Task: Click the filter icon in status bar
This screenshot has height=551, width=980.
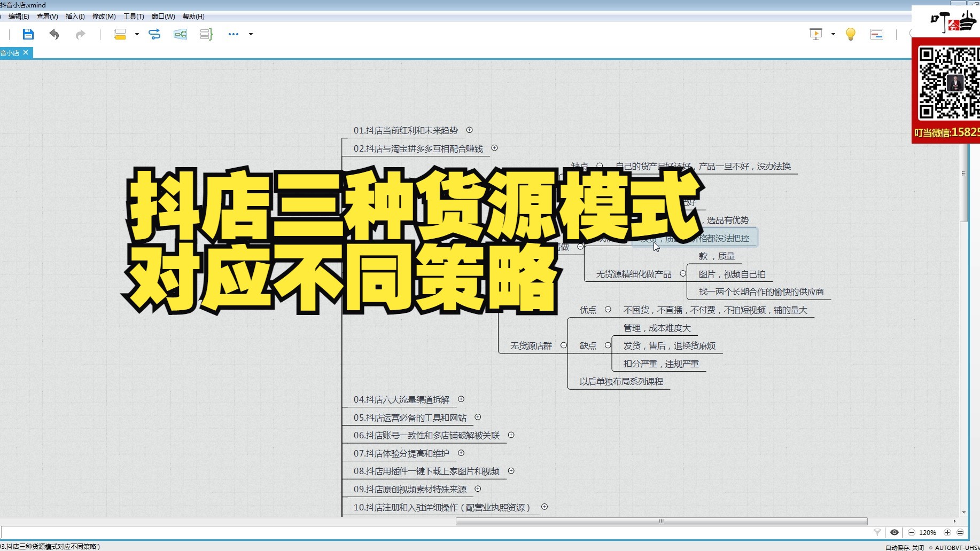Action: click(877, 532)
